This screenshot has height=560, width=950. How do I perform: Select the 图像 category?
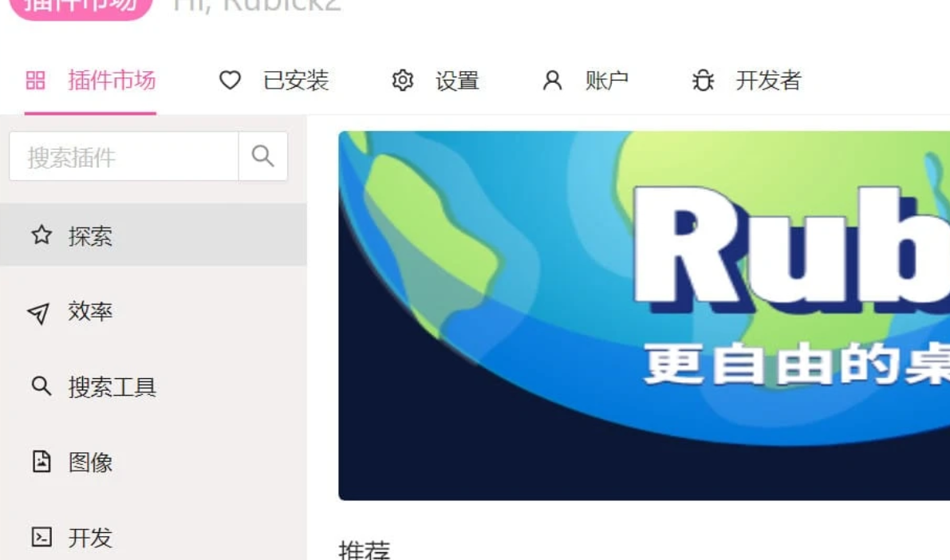click(x=153, y=462)
